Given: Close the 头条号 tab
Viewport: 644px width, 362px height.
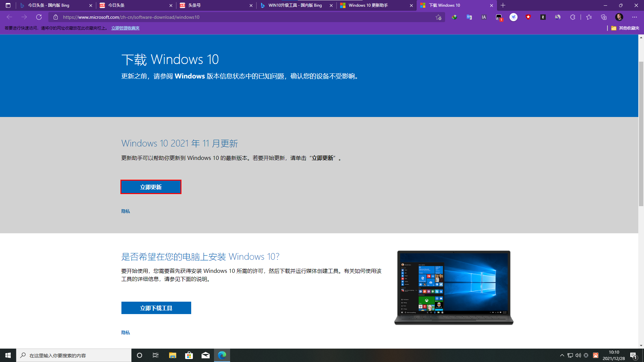Looking at the screenshot, I should pyautogui.click(x=251, y=5).
